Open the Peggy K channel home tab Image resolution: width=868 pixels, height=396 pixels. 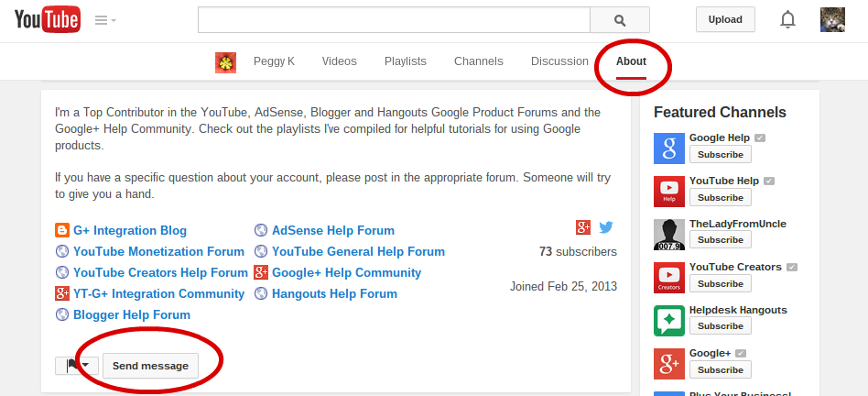(274, 61)
